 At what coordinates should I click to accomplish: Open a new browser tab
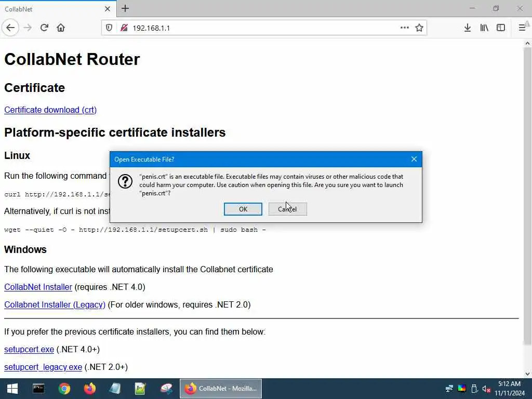coord(125,8)
